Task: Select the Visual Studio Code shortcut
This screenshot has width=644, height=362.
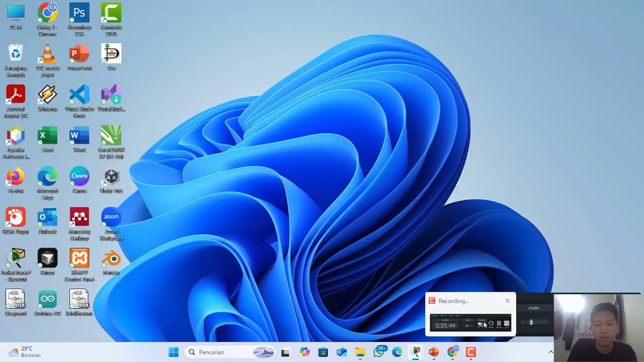Action: (x=79, y=102)
